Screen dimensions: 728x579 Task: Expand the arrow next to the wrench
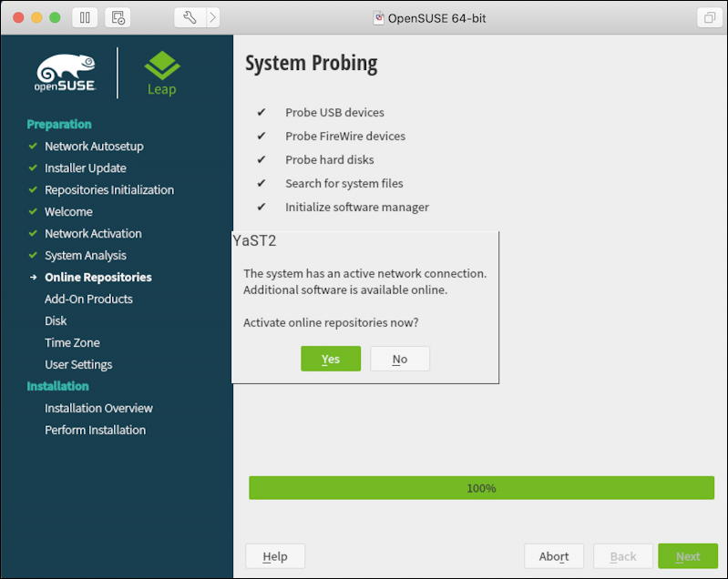[x=212, y=18]
